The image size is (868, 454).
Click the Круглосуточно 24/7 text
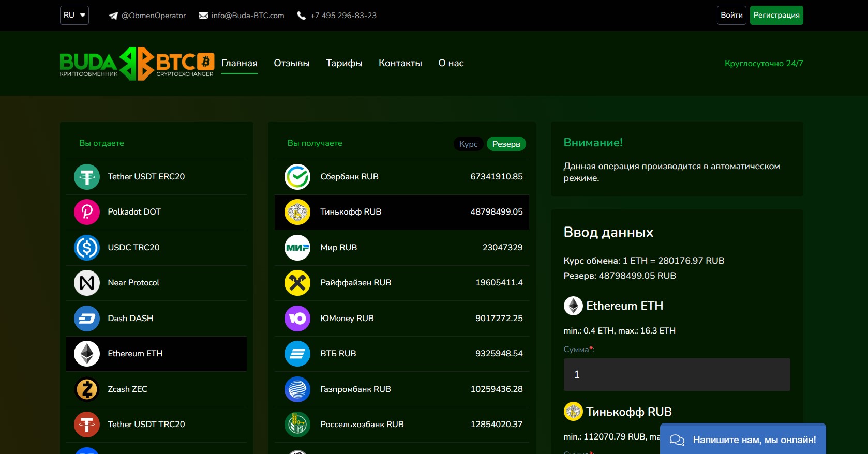(x=764, y=64)
